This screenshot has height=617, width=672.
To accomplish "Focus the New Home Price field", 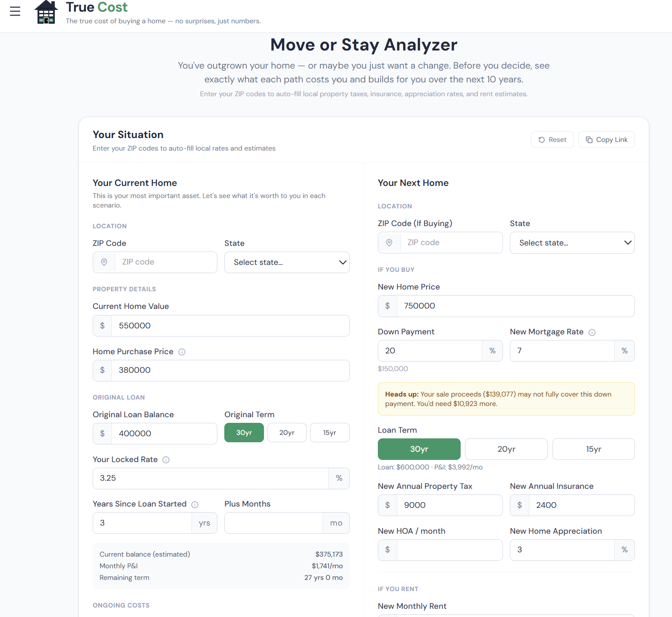I will point(515,306).
